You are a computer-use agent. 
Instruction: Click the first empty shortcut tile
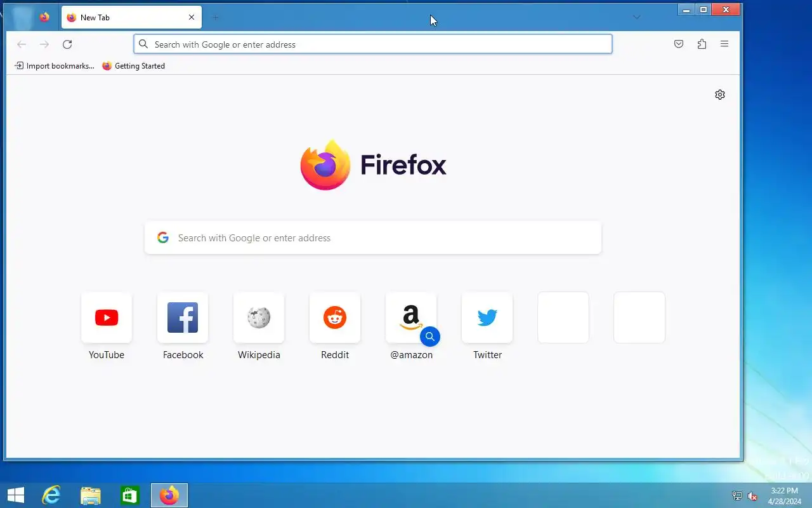pos(563,317)
